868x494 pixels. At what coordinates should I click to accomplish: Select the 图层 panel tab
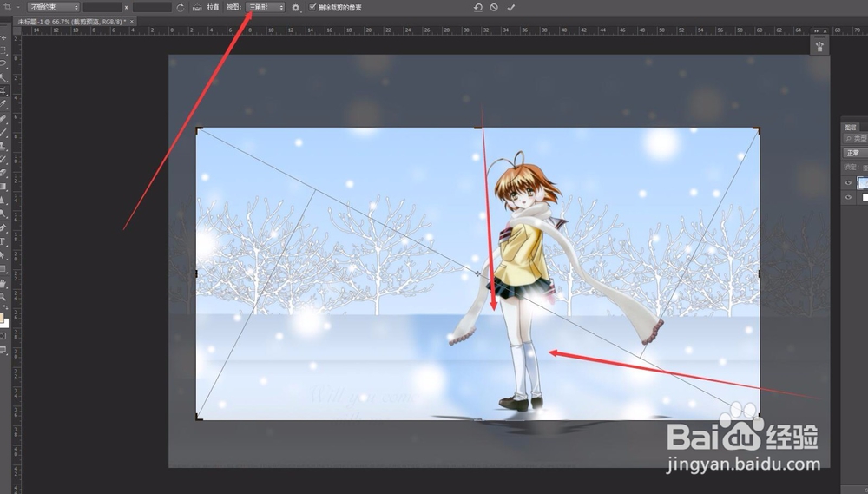tap(851, 128)
